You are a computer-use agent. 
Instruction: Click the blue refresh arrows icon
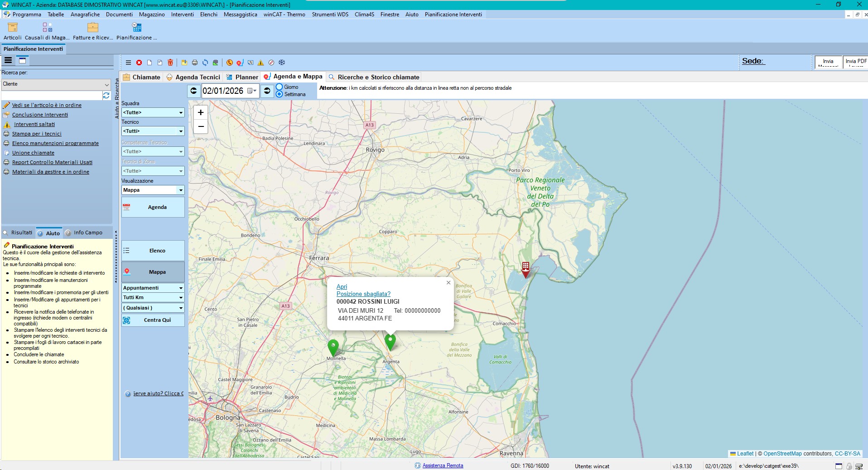(205, 63)
